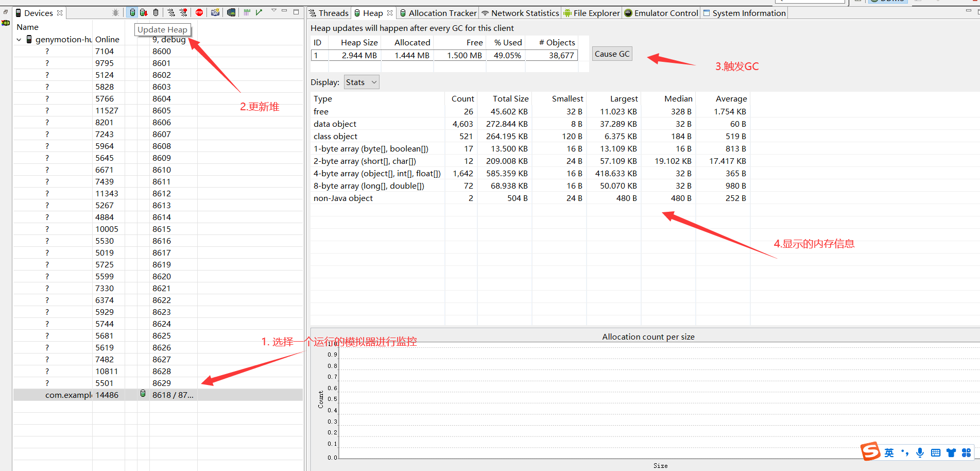The width and height of the screenshot is (980, 471).
Task: Toggle Sogou punctuation mode icon
Action: pos(905,452)
